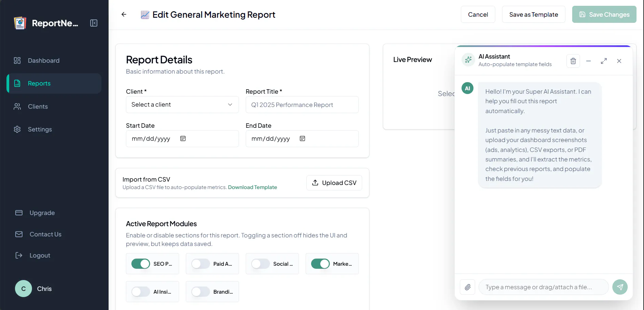Image resolution: width=644 pixels, height=310 pixels.
Task: Click the Upload CSV button
Action: 334,183
